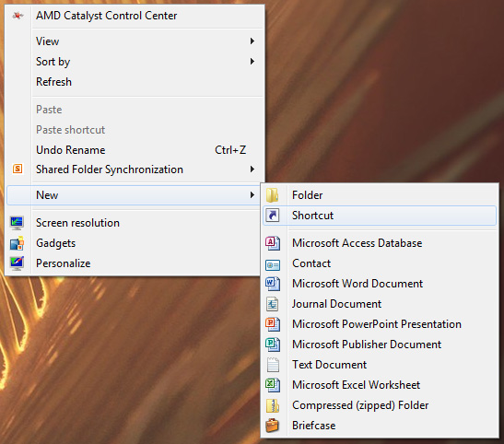Expand the New submenu arrow
504x444 pixels.
[252, 195]
